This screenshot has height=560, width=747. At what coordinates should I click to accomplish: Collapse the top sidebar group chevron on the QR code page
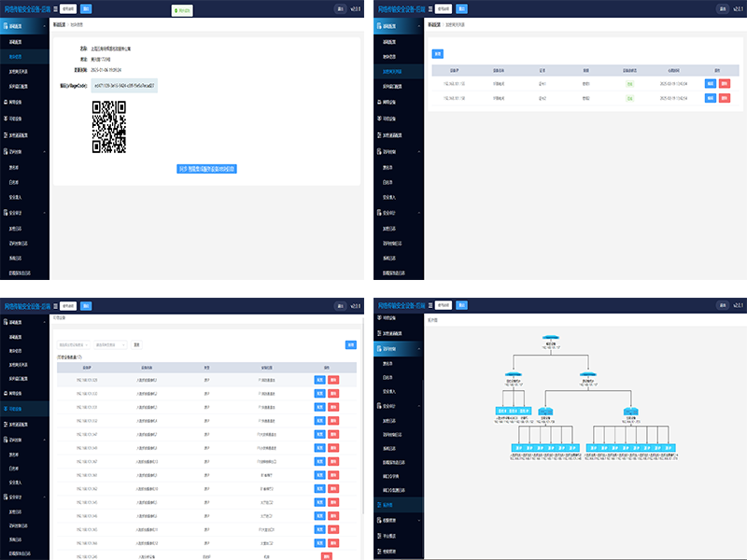click(x=46, y=27)
